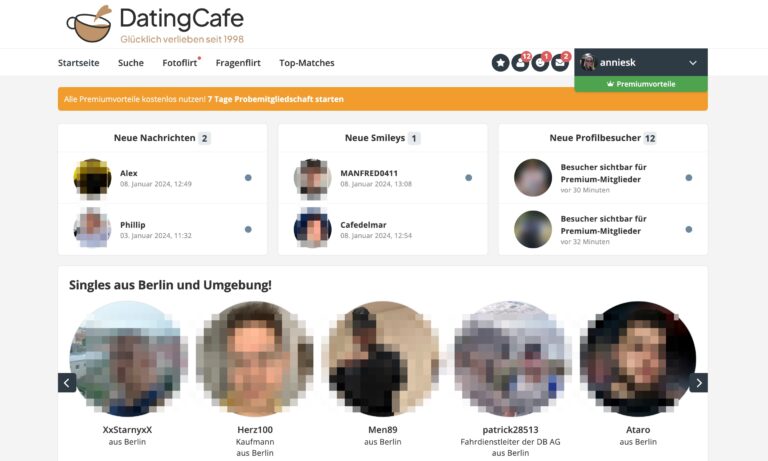Open the Fotoflirt menu item
The height and width of the screenshot is (461, 768).
coord(180,63)
